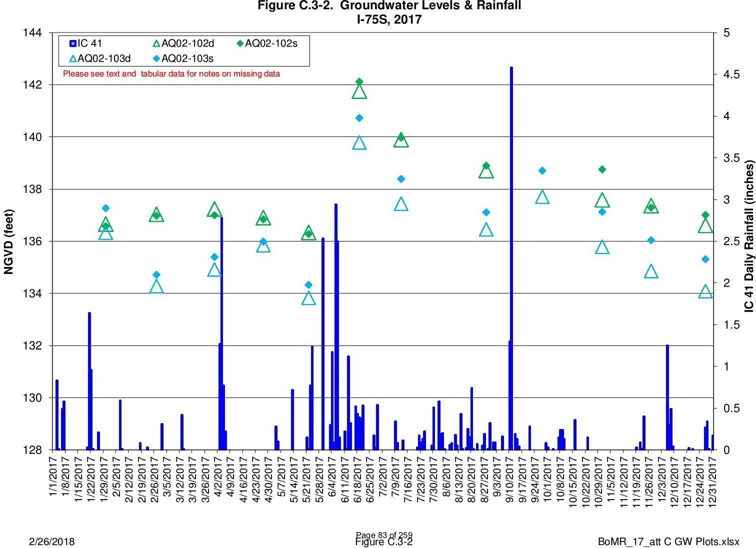Click the blue triangle above 2/26/2017

point(156,286)
